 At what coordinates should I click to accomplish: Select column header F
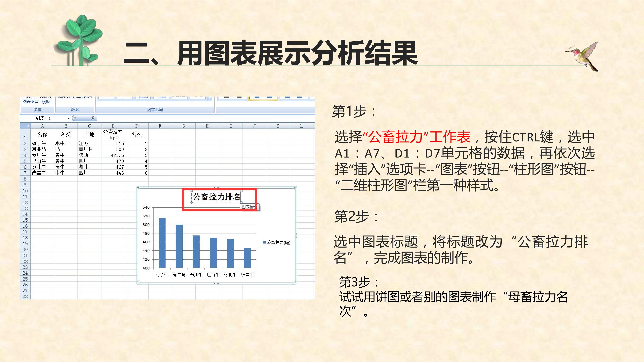point(160,126)
